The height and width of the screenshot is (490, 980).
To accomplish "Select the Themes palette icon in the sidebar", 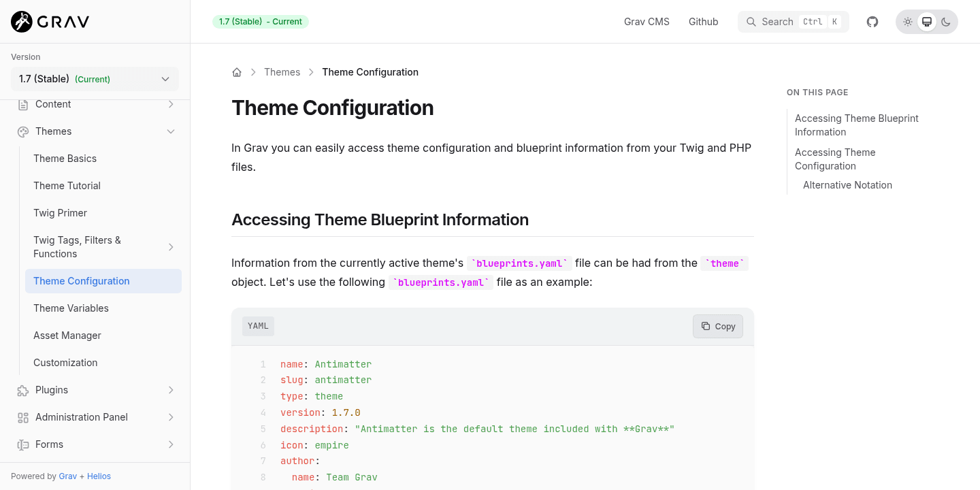I will pyautogui.click(x=22, y=131).
